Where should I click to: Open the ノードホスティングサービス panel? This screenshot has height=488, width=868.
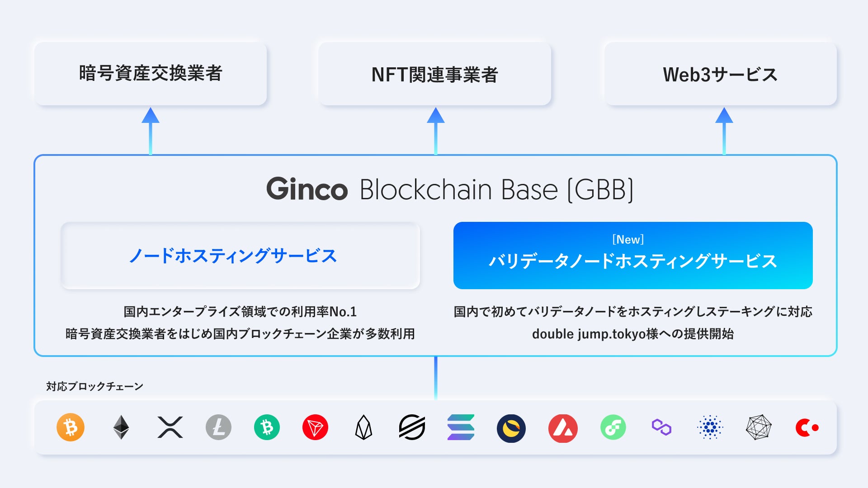click(x=241, y=256)
